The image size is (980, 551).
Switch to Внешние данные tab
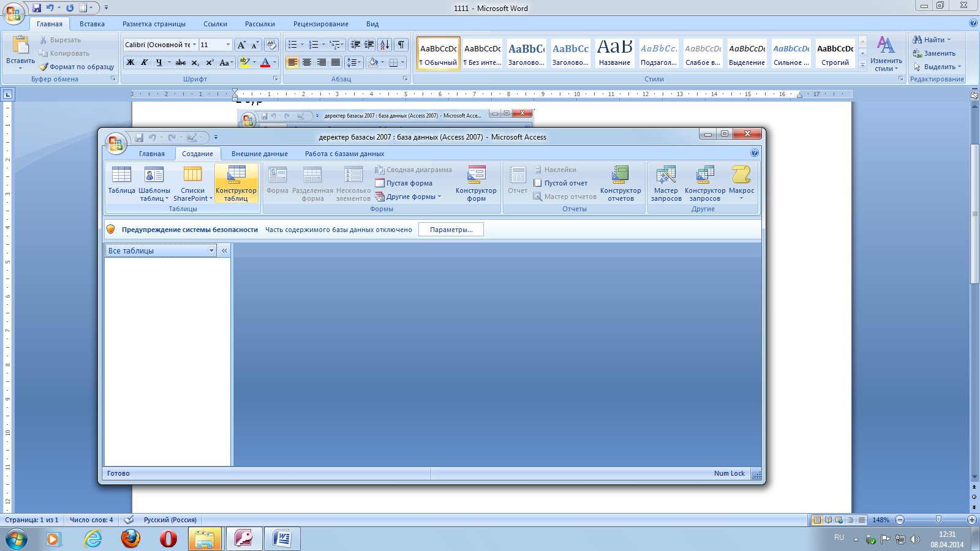tap(260, 154)
